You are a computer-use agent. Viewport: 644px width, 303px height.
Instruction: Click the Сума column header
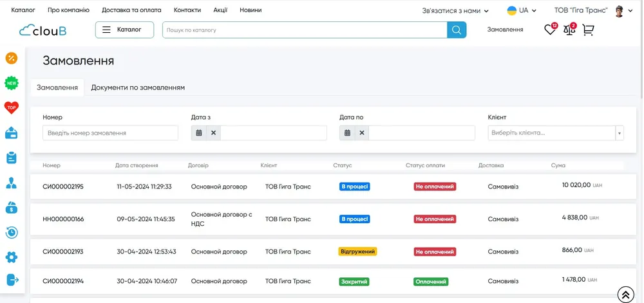click(558, 165)
